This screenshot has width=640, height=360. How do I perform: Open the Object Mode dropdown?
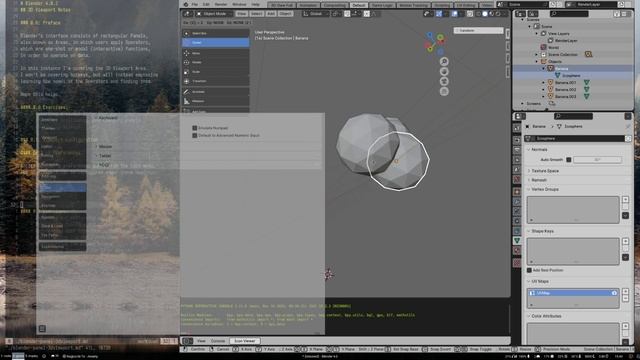click(214, 13)
